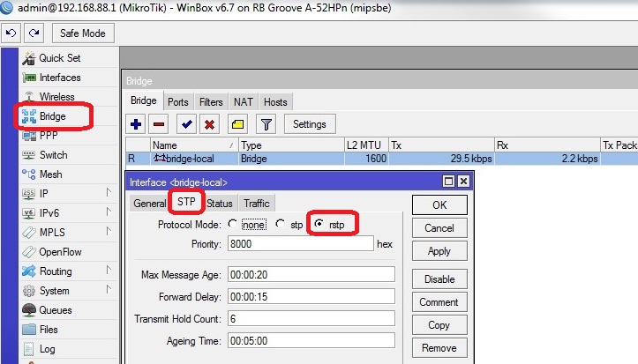638x364 pixels.
Task: Sort by Name column header
Action: point(193,145)
